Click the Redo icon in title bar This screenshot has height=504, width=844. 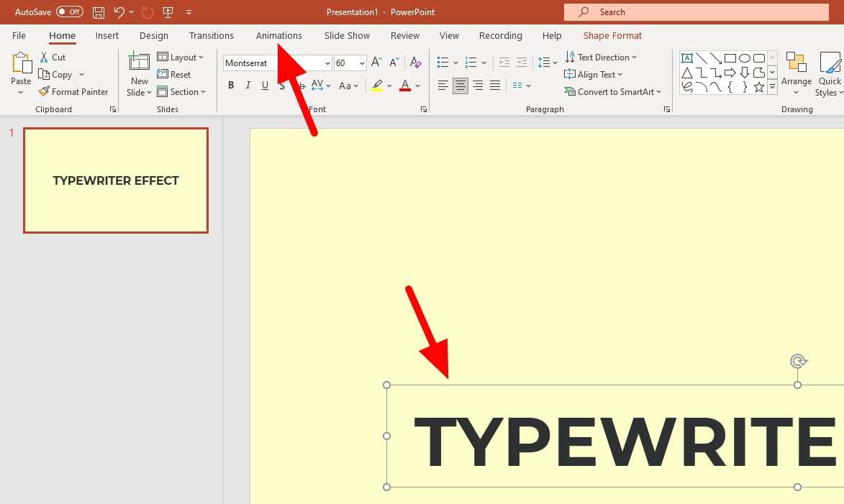148,12
